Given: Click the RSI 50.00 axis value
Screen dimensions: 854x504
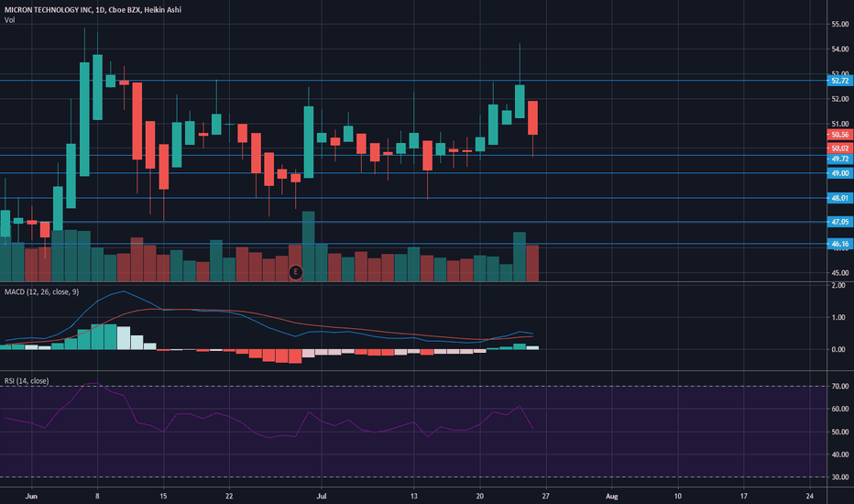Looking at the screenshot, I should (840, 432).
